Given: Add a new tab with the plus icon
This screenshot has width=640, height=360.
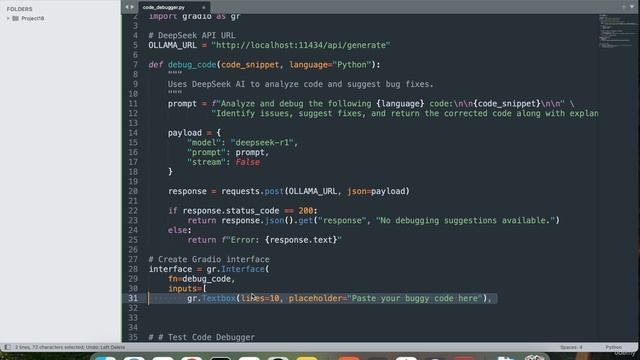Looking at the screenshot, I should pyautogui.click(x=624, y=7).
